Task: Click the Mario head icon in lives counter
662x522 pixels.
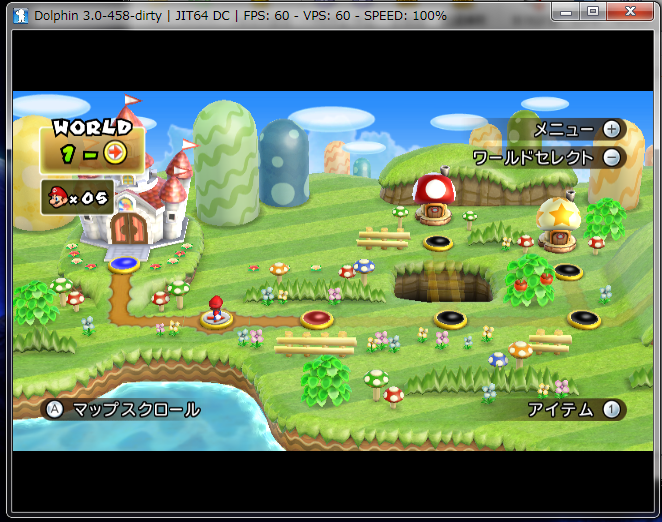Action: (x=58, y=197)
